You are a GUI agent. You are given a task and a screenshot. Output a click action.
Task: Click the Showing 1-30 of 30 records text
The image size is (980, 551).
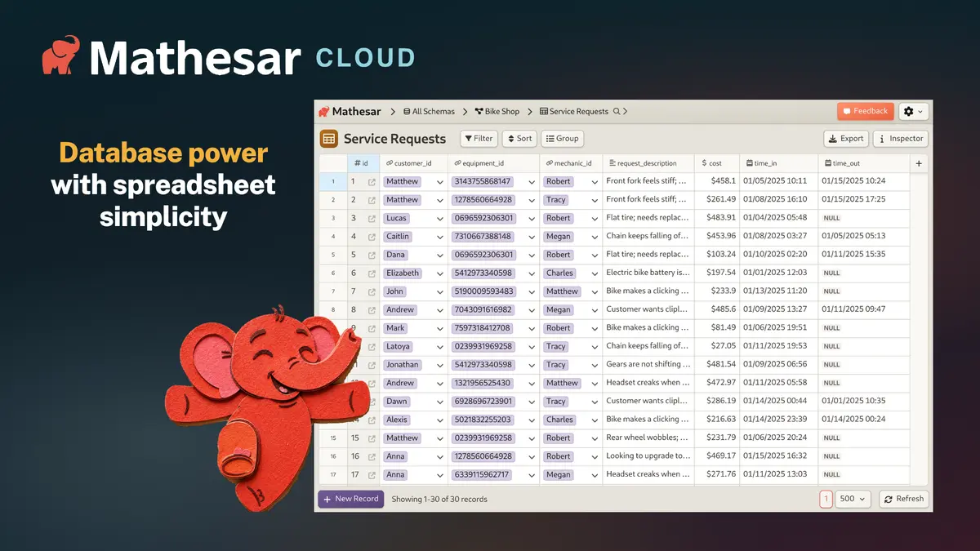[439, 499]
